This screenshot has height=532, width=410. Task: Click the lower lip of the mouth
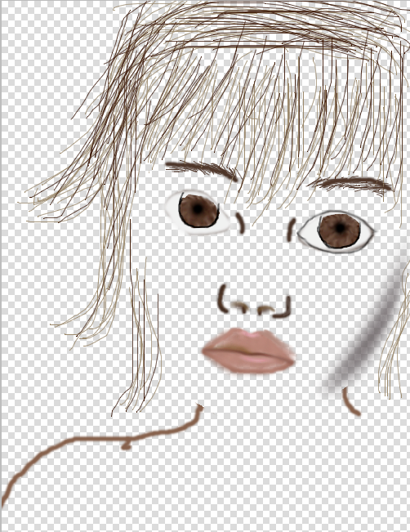(x=250, y=362)
